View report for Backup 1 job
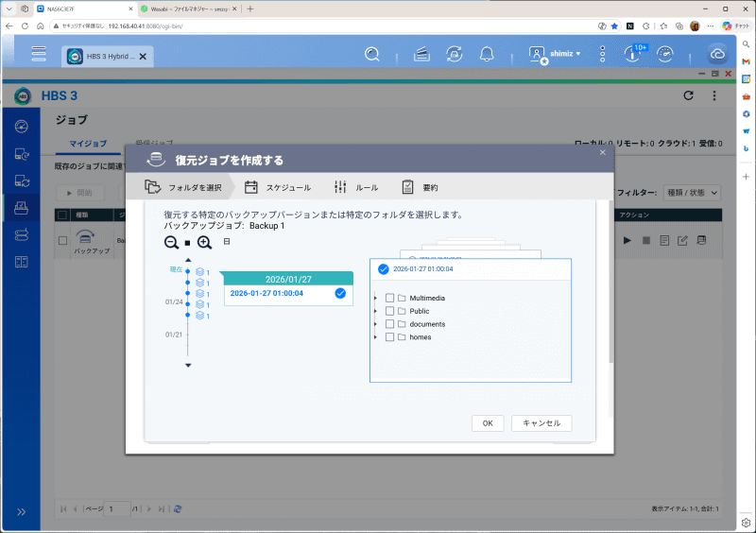 point(664,240)
